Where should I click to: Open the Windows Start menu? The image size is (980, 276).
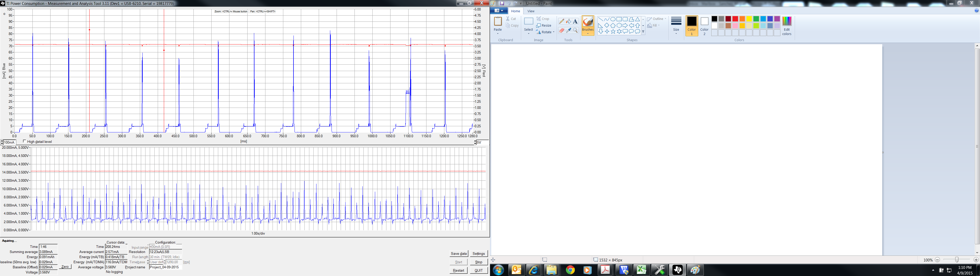[x=498, y=270]
